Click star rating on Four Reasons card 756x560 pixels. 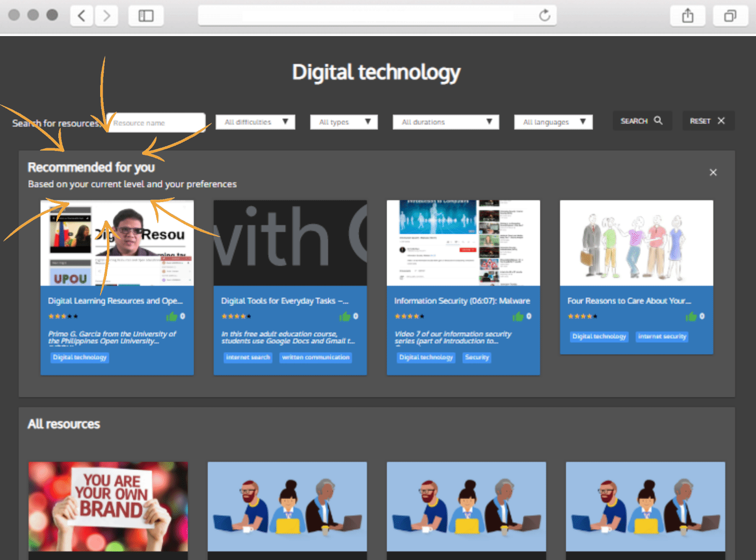(583, 317)
